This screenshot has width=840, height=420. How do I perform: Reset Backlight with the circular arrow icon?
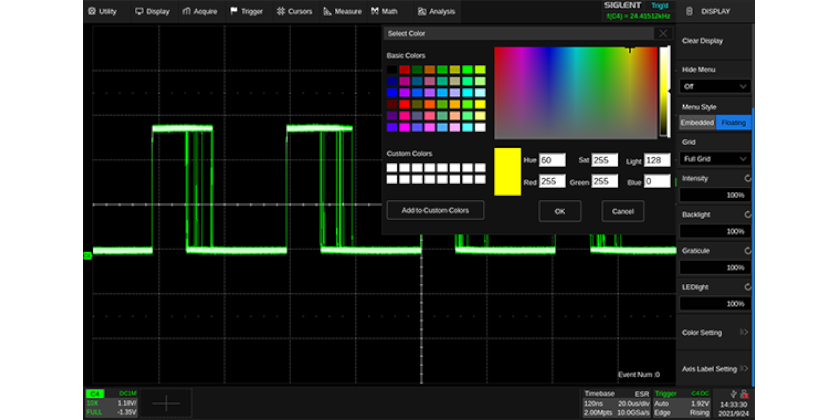coord(747,214)
